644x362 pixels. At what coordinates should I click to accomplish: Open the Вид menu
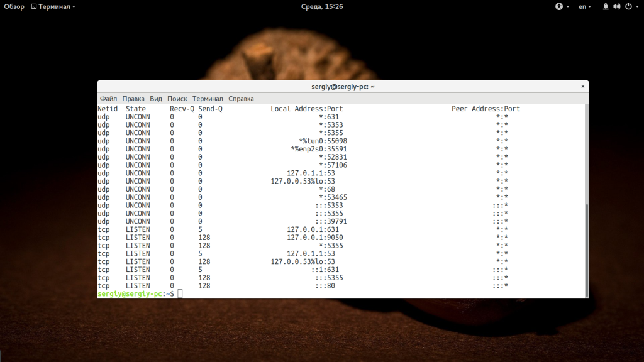156,99
